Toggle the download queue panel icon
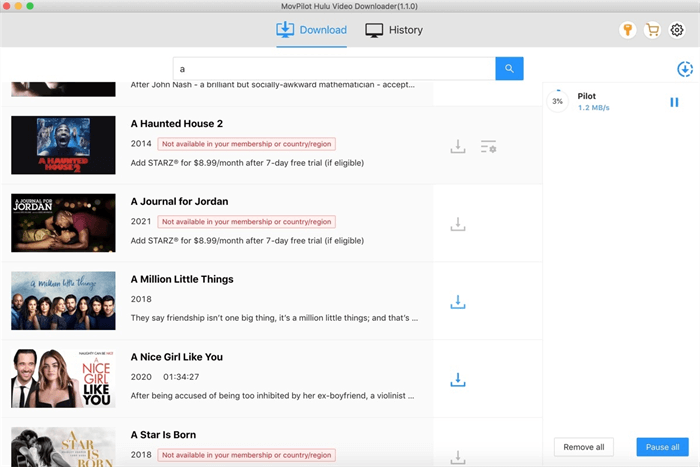 [x=684, y=69]
